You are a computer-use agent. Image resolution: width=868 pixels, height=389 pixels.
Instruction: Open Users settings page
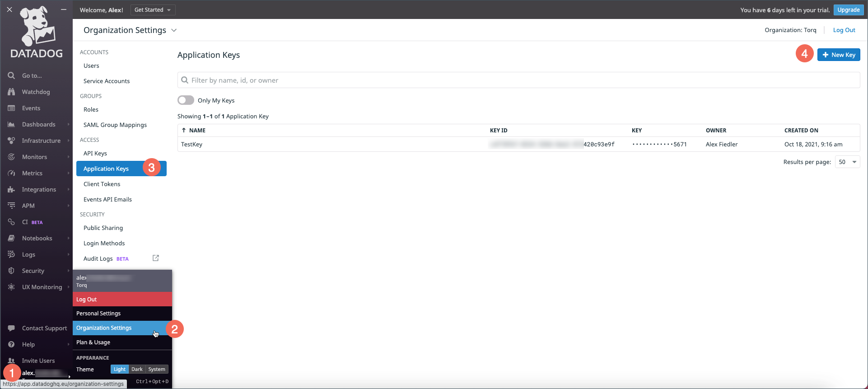coord(91,66)
